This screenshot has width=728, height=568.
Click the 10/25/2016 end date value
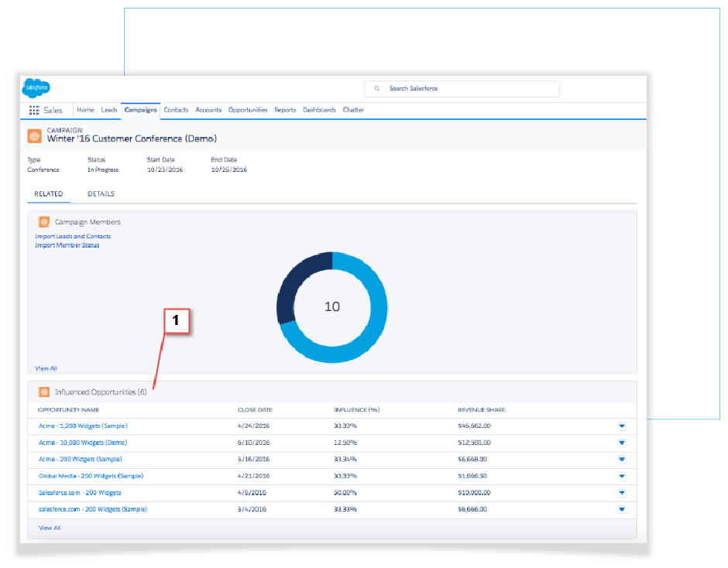[229, 169]
